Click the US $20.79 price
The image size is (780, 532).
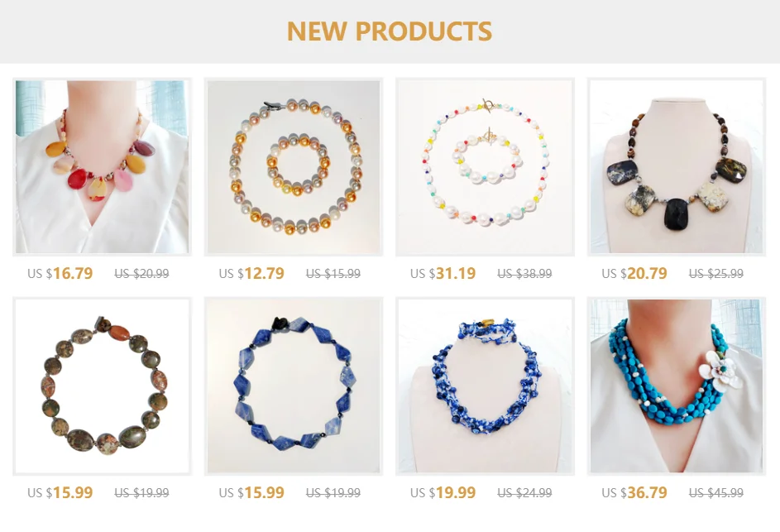[x=634, y=273]
